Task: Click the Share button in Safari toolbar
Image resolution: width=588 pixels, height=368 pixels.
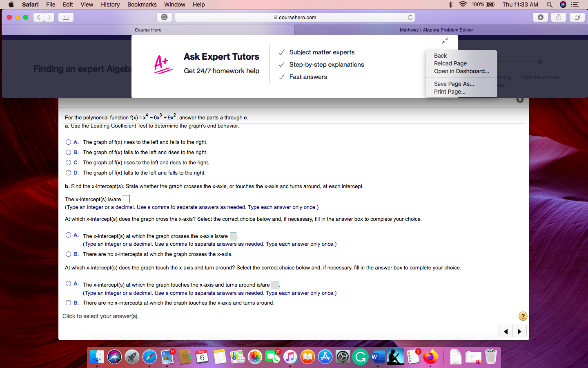Action: pyautogui.click(x=559, y=17)
